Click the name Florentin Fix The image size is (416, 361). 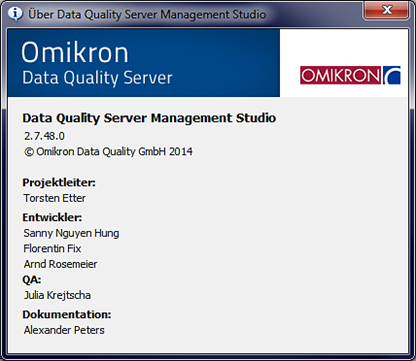pos(52,249)
